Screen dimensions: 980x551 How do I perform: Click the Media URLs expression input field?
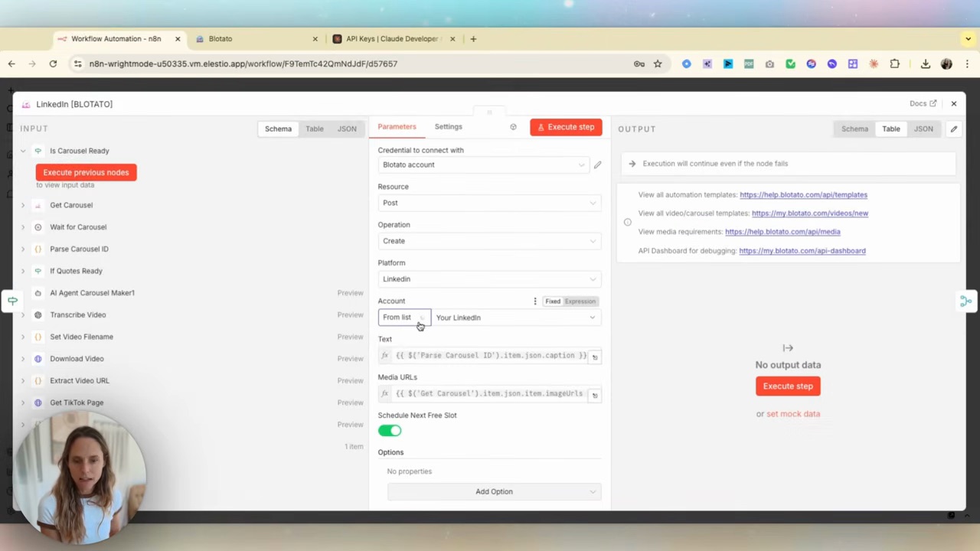pos(490,394)
